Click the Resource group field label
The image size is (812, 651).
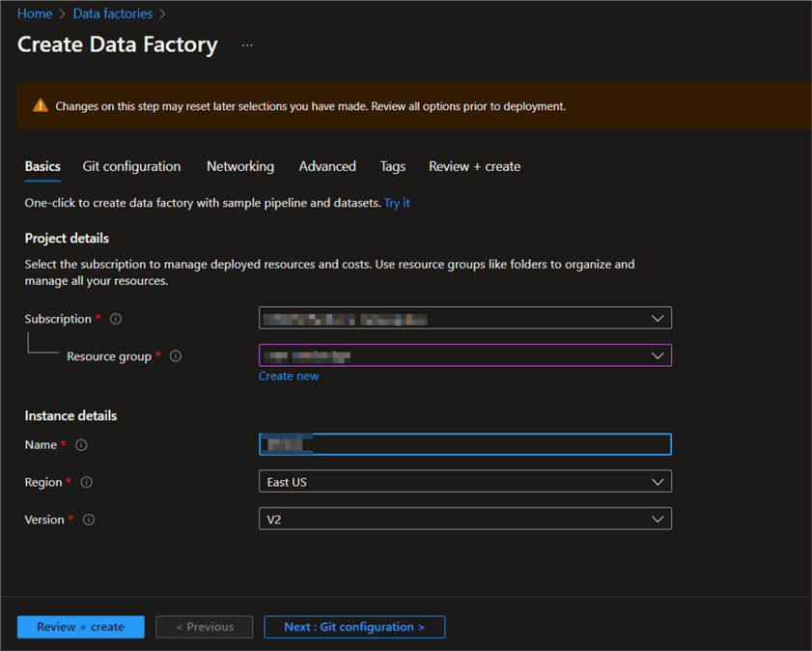[x=109, y=356]
